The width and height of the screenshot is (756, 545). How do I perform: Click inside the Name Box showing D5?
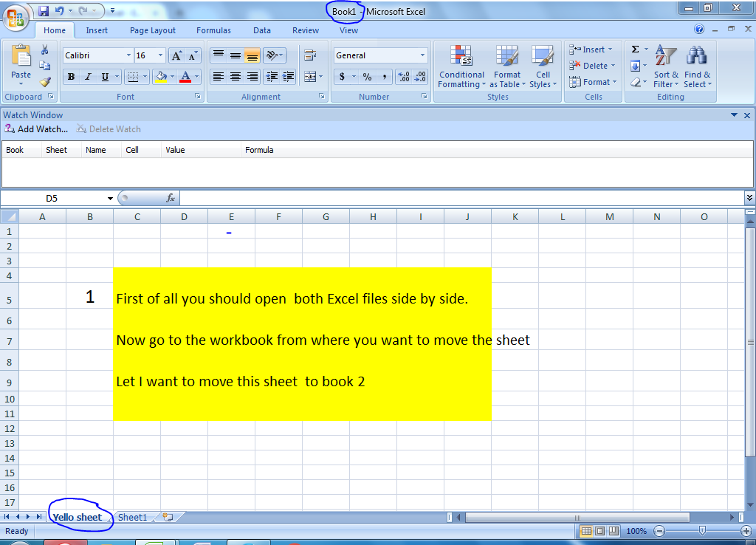coord(52,198)
